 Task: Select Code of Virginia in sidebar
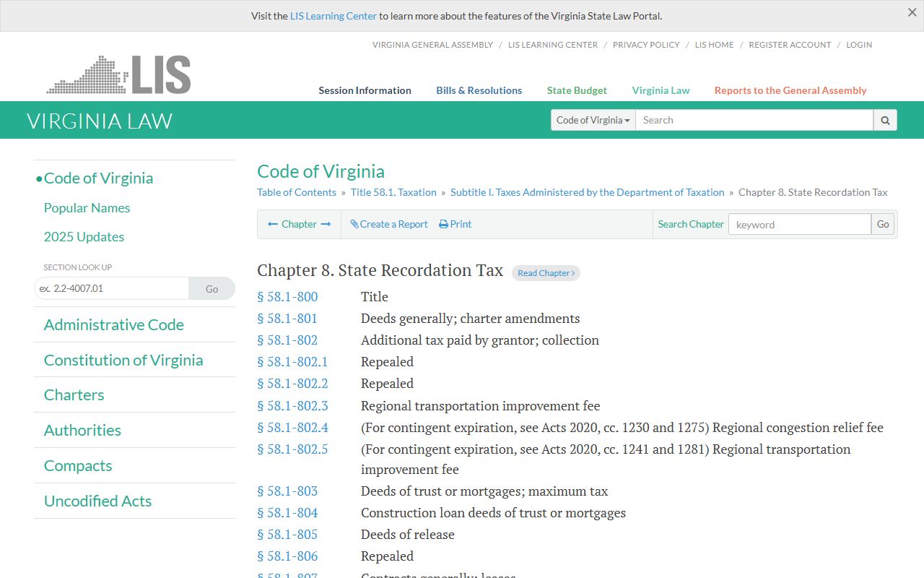98,178
